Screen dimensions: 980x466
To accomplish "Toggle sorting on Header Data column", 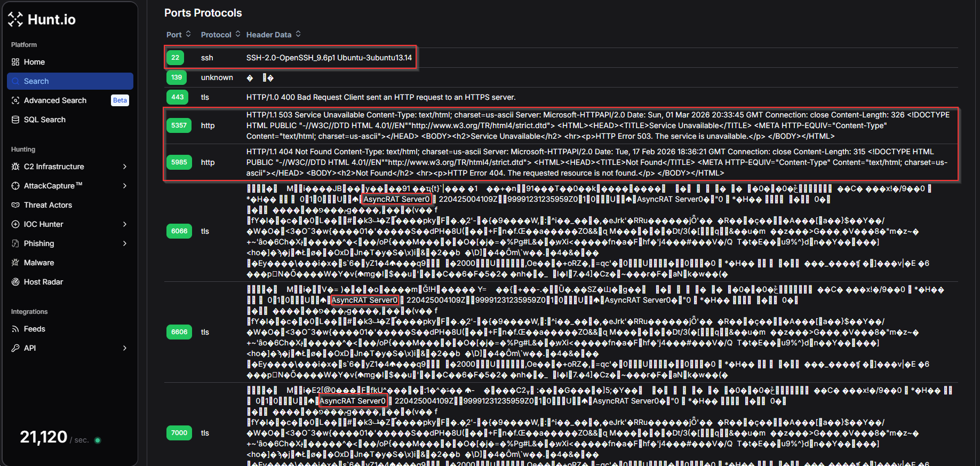I will pos(298,34).
